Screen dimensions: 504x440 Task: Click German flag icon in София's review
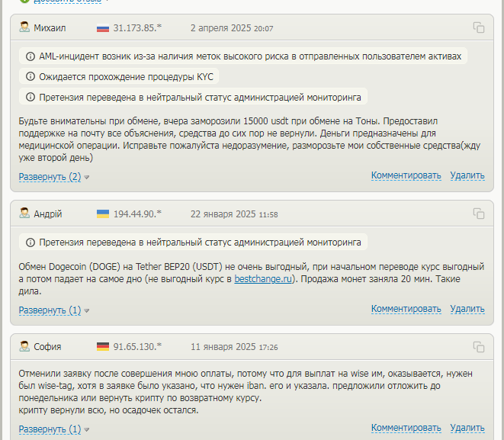pos(103,347)
